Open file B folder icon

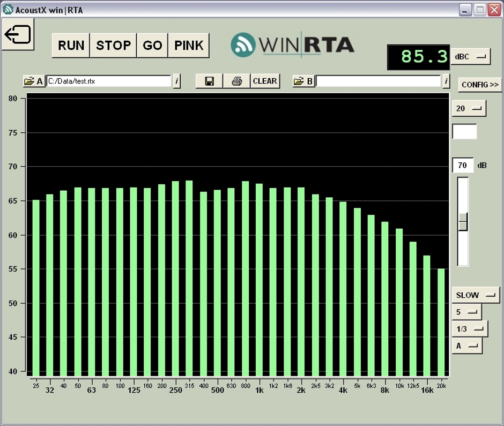tap(303, 81)
